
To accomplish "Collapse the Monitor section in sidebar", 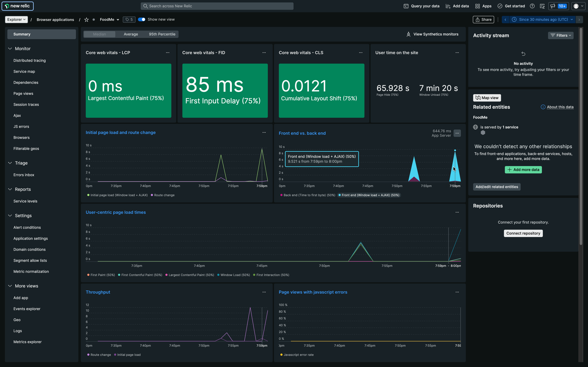I will point(10,48).
